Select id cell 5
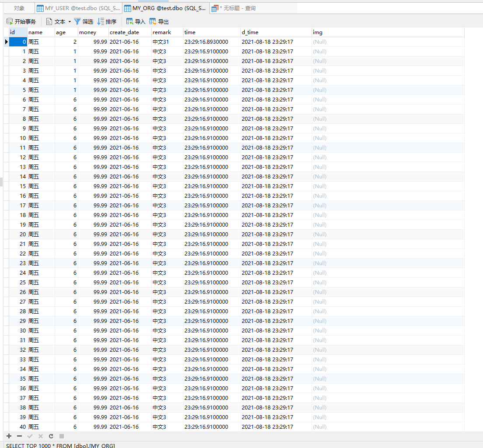Screen dimensions: 483x448 click(x=18, y=90)
